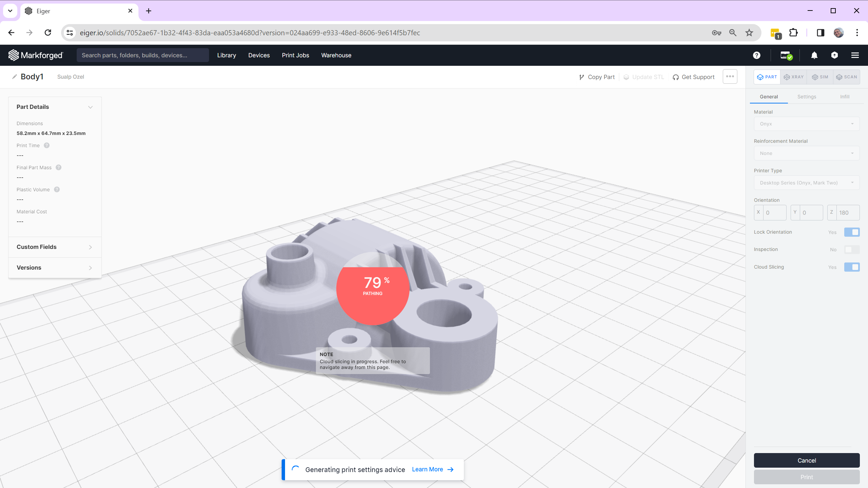The width and height of the screenshot is (868, 488).
Task: Open the Print Jobs menu item
Action: tap(295, 55)
